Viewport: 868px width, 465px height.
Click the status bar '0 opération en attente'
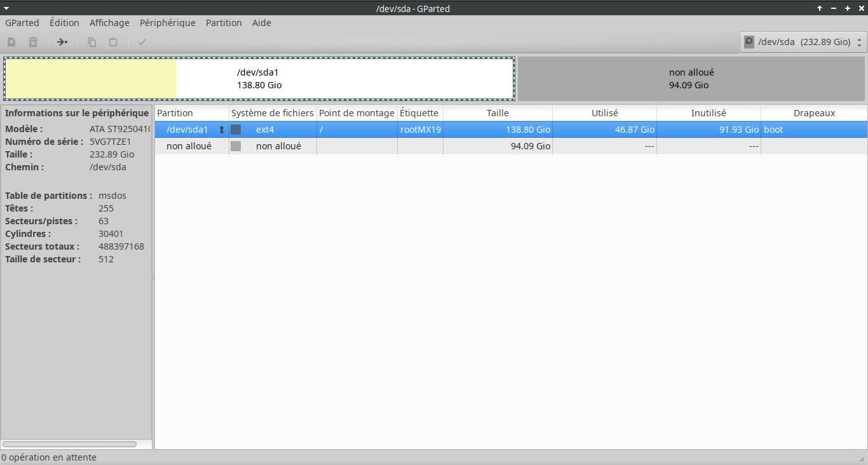pyautogui.click(x=49, y=457)
